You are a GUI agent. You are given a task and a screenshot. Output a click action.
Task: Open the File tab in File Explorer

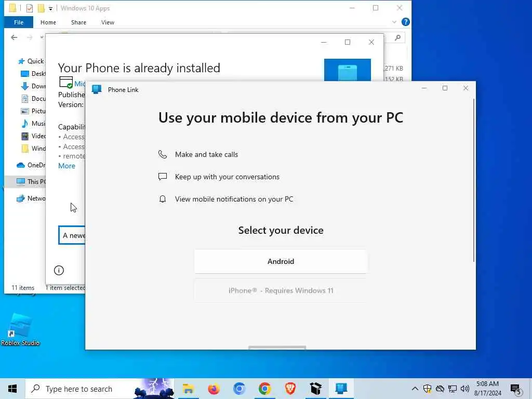click(19, 22)
